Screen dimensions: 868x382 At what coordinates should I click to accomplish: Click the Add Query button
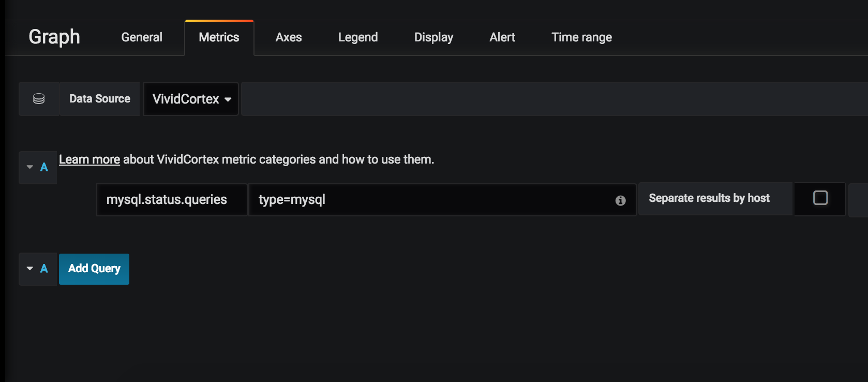94,269
